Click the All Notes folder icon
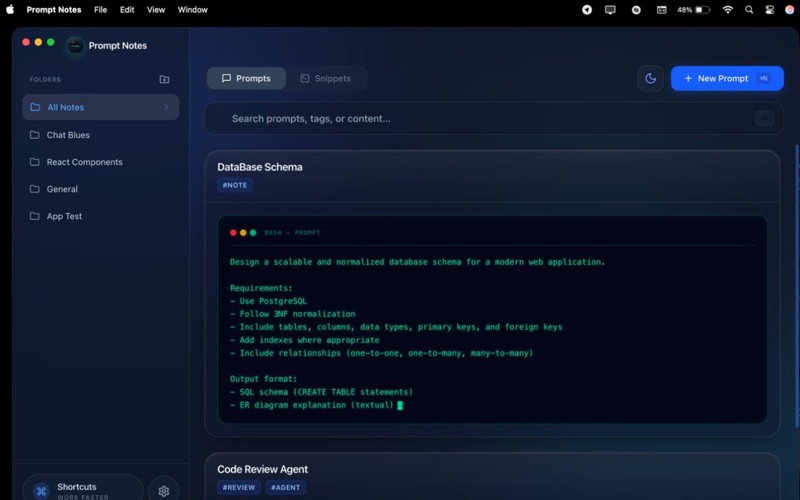800x500 pixels. coord(35,107)
